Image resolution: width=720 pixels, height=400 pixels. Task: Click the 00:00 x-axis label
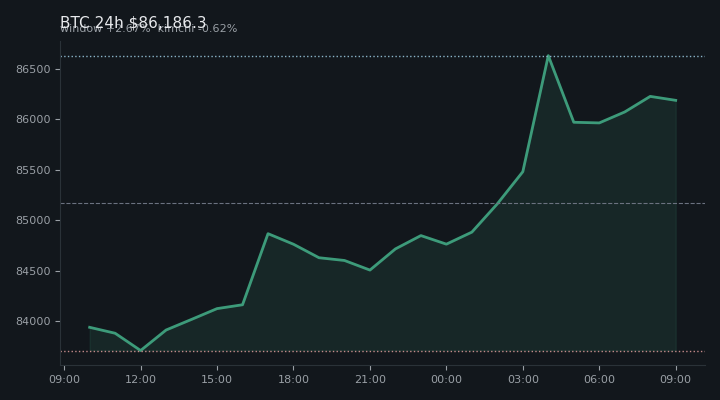pos(446,379)
